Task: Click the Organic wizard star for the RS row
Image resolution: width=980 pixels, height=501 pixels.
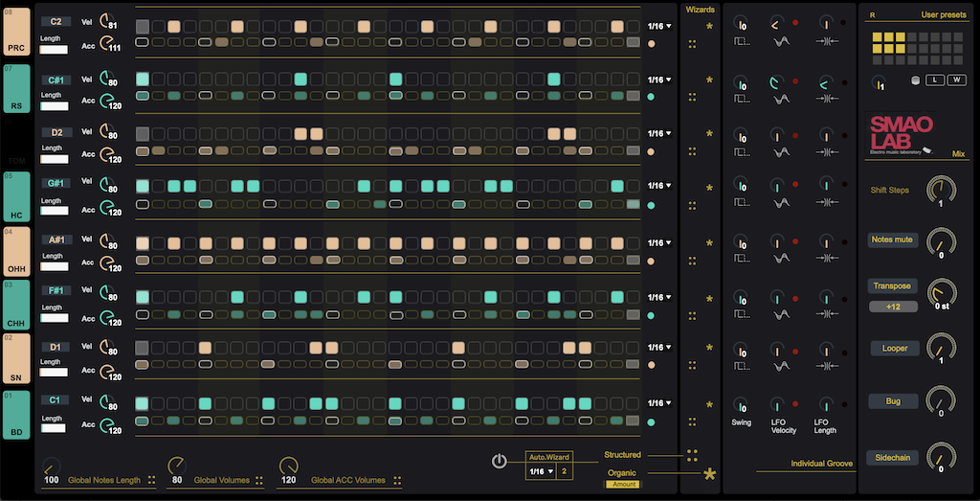Action: click(709, 80)
